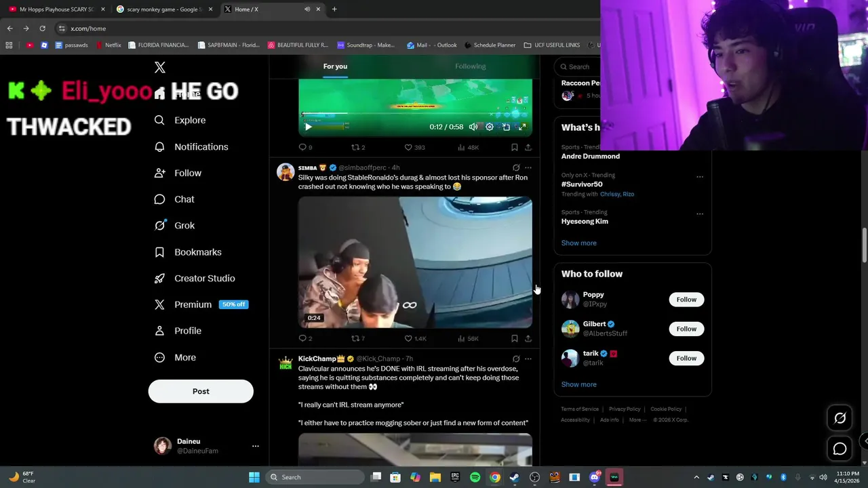Open video settings gear on top video
Image resolution: width=868 pixels, height=488 pixels.
click(x=490, y=127)
